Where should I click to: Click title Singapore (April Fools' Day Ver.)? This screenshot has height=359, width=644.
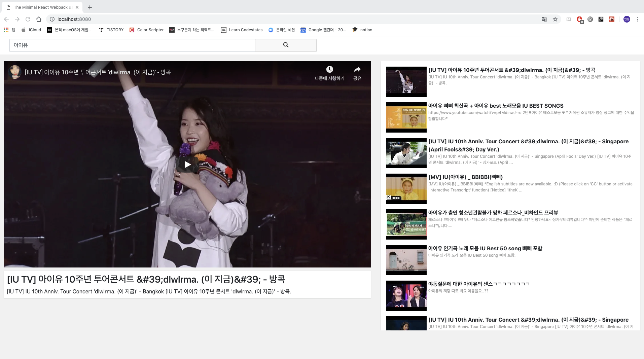(x=528, y=145)
